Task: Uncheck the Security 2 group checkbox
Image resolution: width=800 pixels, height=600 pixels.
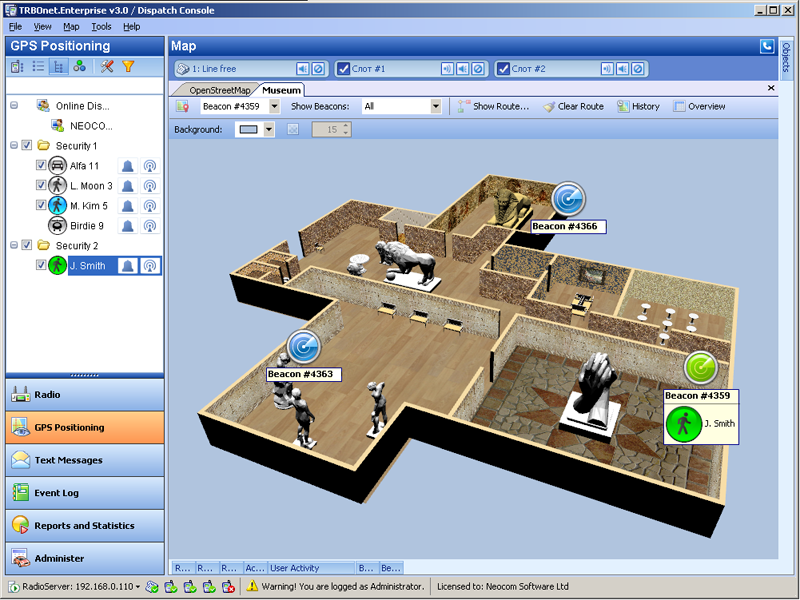Action: [x=27, y=245]
